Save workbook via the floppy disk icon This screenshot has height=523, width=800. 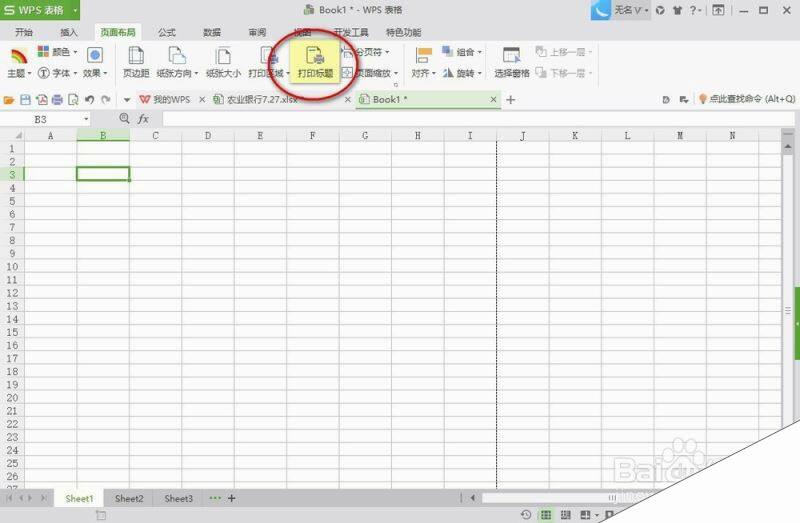tap(25, 99)
